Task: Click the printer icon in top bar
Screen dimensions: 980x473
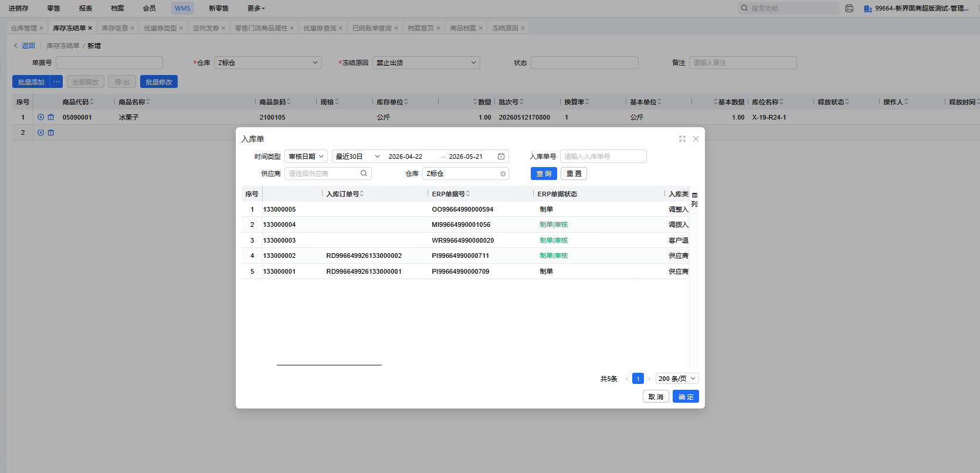Action: pos(849,8)
